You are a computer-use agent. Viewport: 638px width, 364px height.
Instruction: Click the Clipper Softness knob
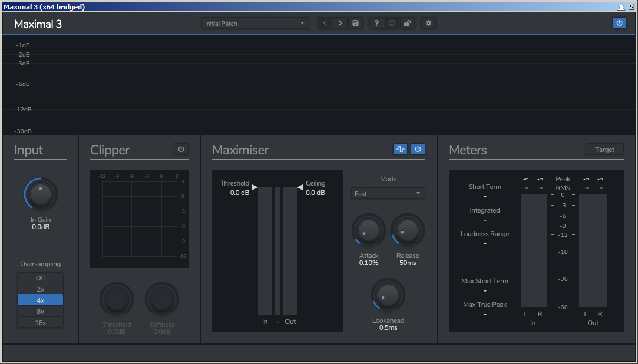coord(162,299)
